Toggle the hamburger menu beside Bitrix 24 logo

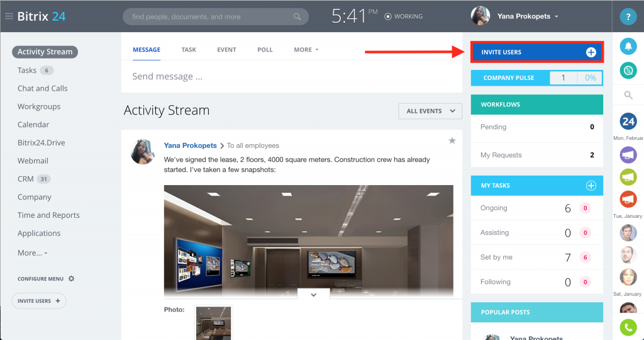(x=9, y=16)
